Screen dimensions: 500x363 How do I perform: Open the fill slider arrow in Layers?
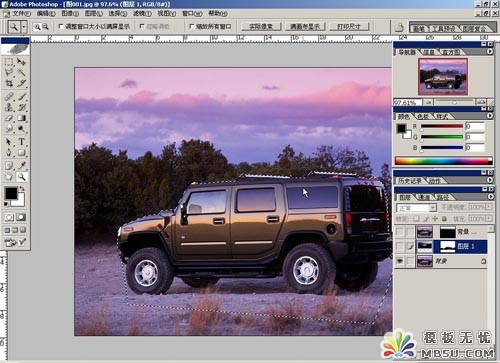(x=489, y=219)
